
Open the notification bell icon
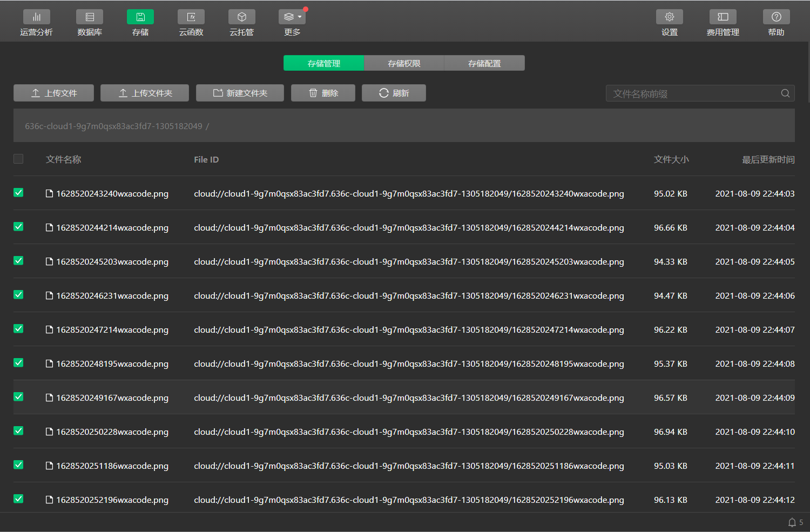pyautogui.click(x=792, y=522)
